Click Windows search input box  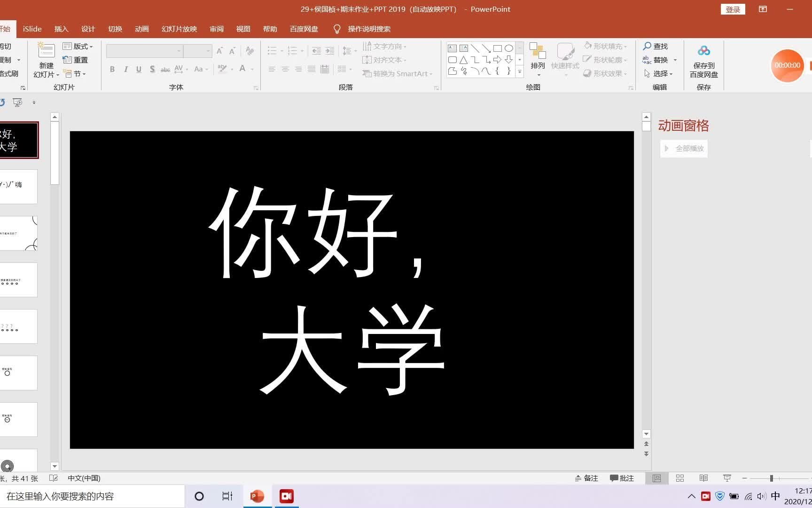coord(92,496)
